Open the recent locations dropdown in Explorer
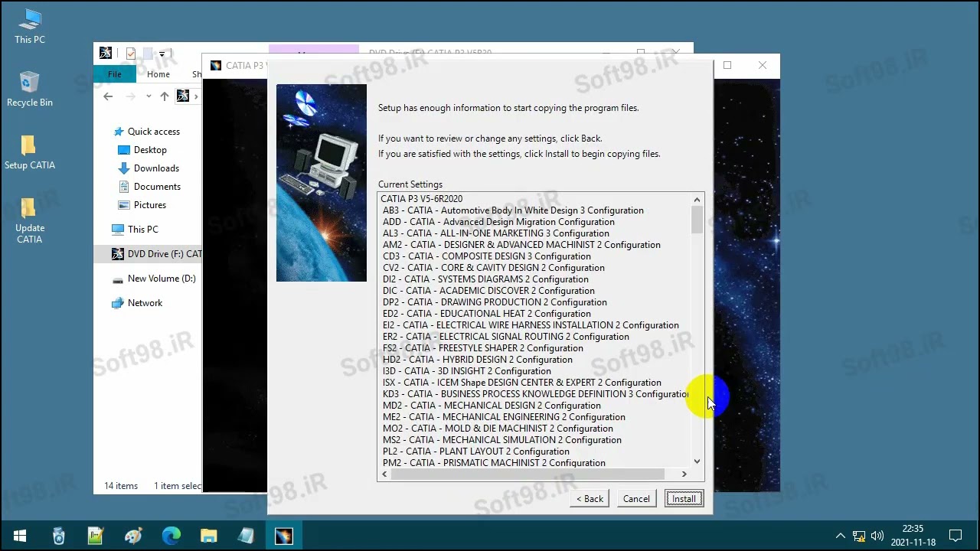Image resolution: width=980 pixels, height=551 pixels. pyautogui.click(x=149, y=96)
